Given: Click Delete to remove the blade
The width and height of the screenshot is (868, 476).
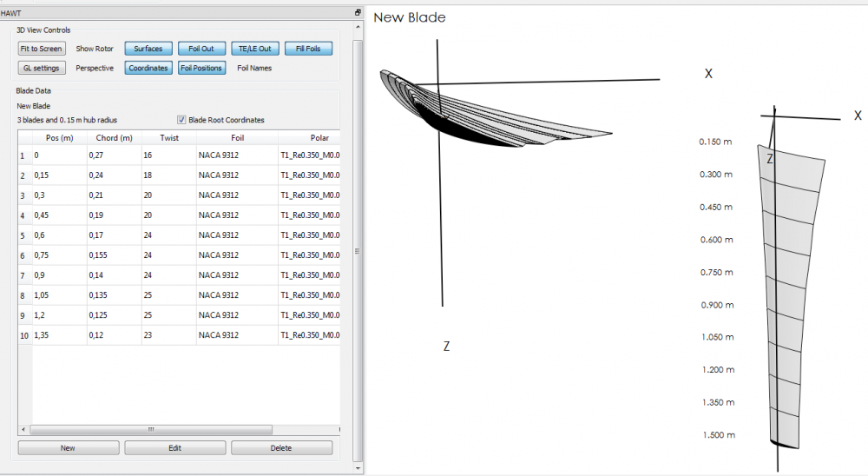Looking at the screenshot, I should coord(281,448).
